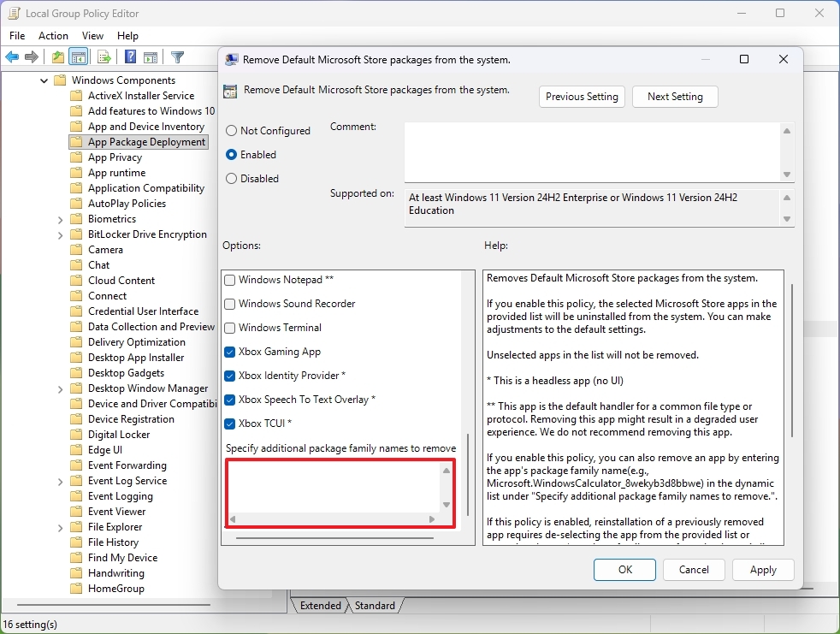Uncheck Xbox Speech To Text Overlay checkbox
Screen dimensions: 840x634
(230, 400)
